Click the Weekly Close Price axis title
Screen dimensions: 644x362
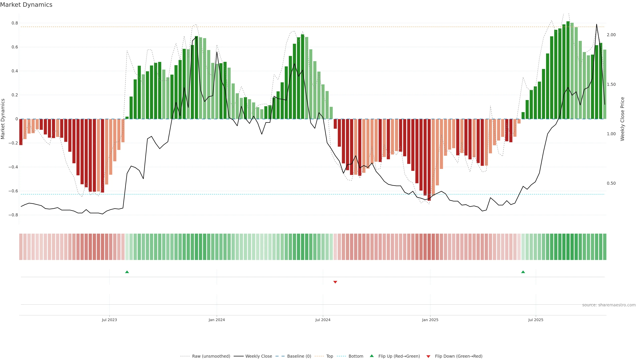click(x=623, y=119)
